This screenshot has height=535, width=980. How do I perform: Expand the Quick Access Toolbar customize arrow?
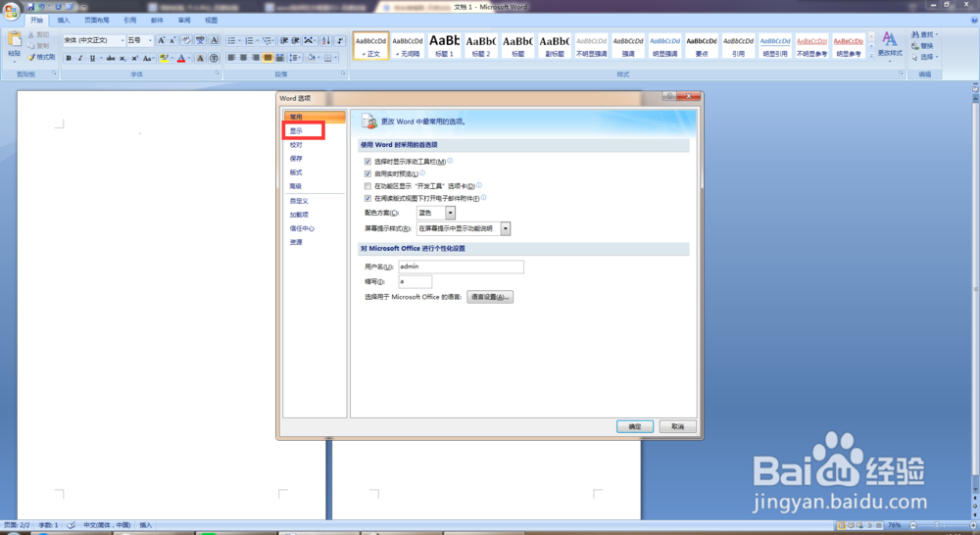click(x=84, y=7)
